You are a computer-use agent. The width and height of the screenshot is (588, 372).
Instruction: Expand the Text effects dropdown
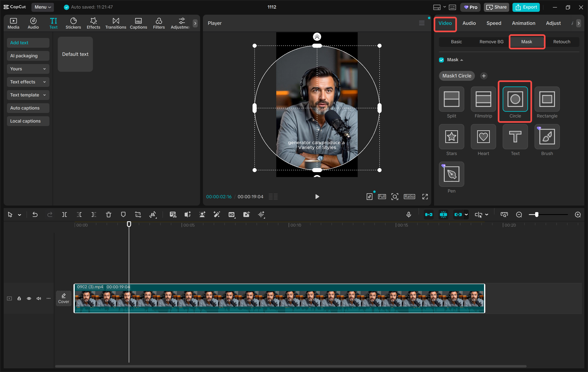click(28, 82)
